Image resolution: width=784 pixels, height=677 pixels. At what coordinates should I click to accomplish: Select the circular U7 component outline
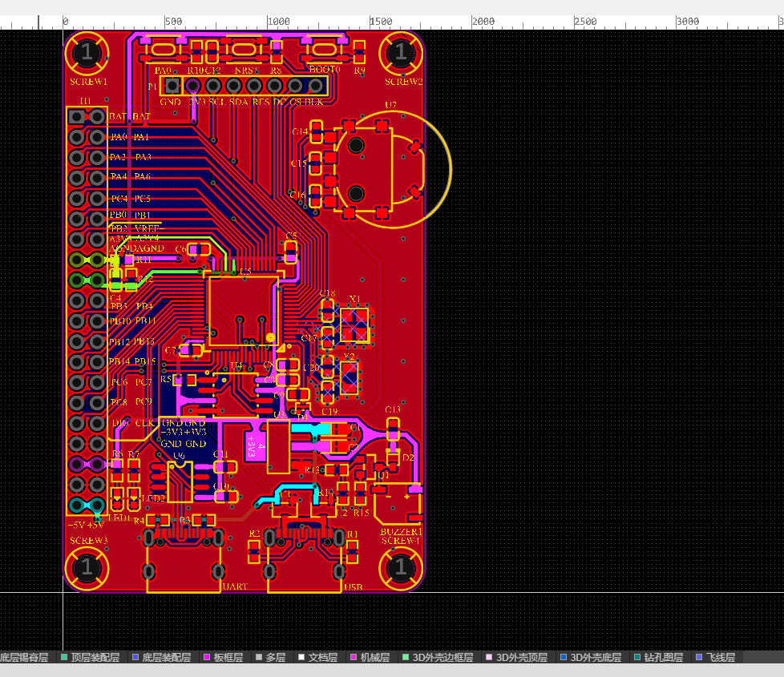392,169
